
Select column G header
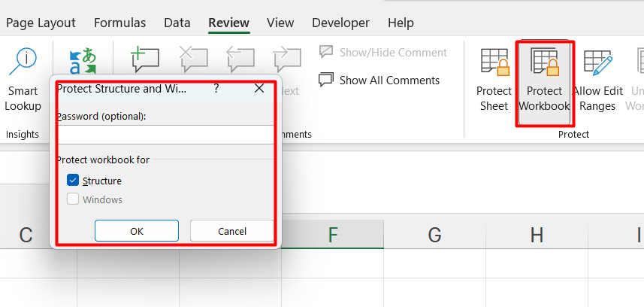[x=434, y=235]
